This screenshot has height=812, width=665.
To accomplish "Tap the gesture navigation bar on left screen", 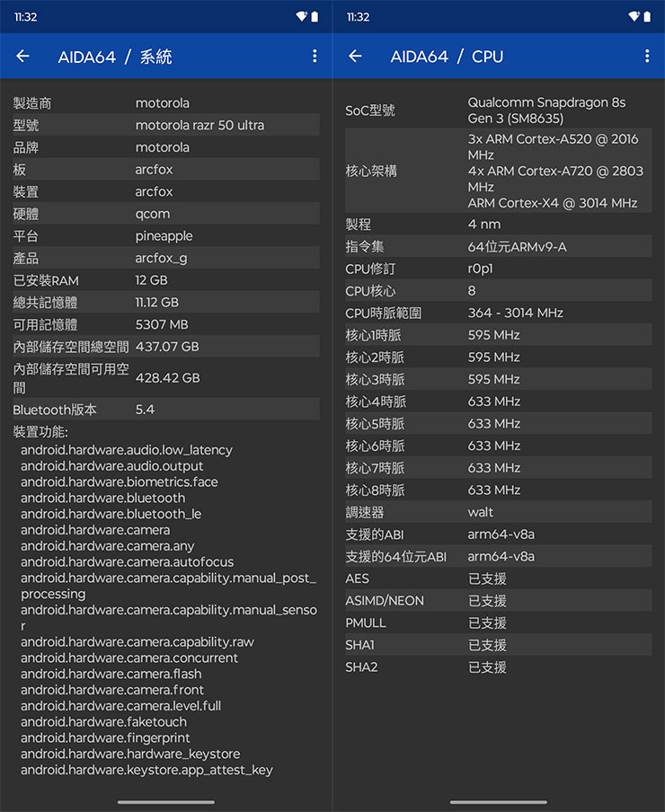I will click(165, 802).
